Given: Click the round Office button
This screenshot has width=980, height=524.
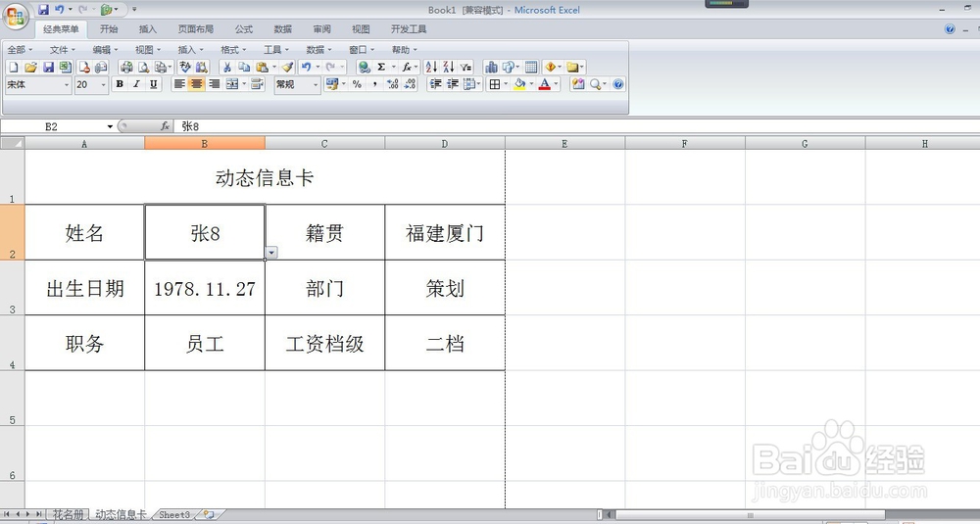Looking at the screenshot, I should (16, 15).
